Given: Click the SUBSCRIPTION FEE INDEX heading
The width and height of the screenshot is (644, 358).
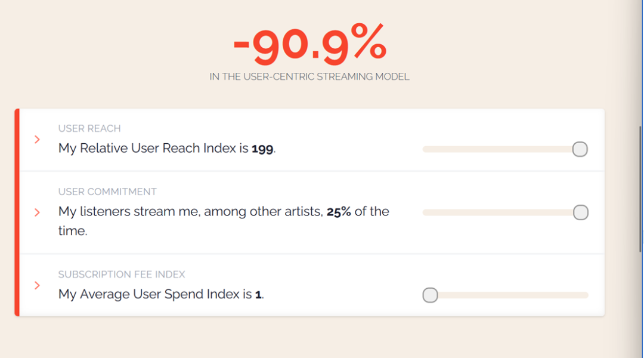Looking at the screenshot, I should (x=122, y=274).
